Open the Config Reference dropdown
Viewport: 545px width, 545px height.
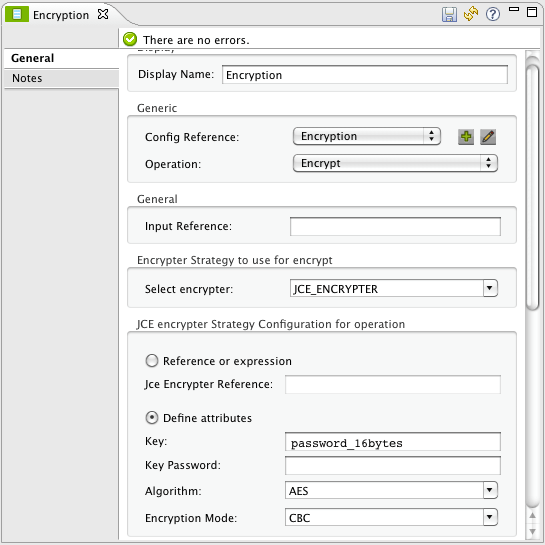[367, 136]
